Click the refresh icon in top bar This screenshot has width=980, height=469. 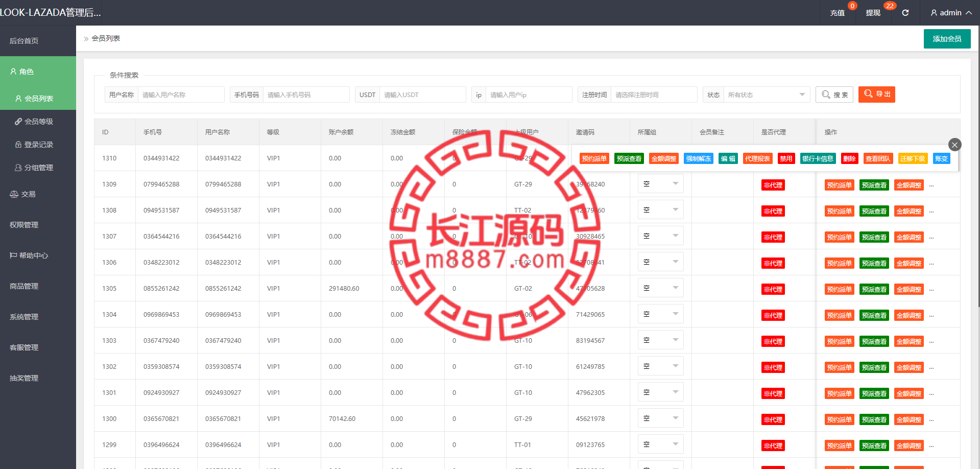(905, 13)
